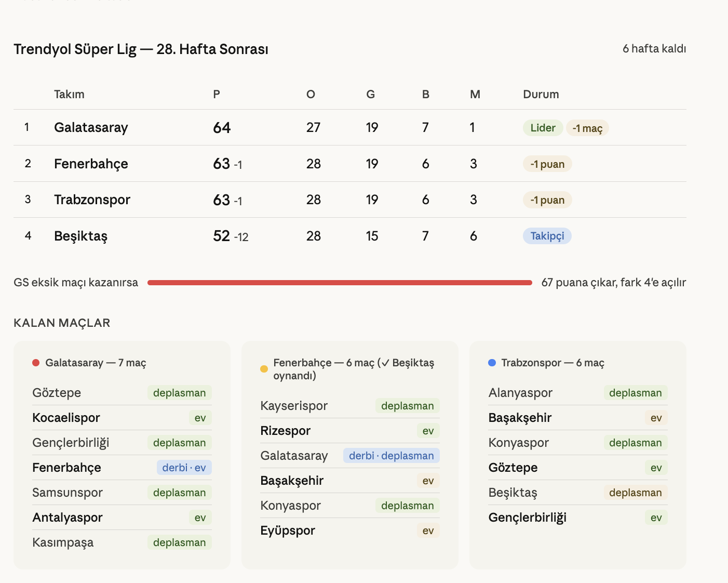
Task: Click the deplasman tag next to Kasımpaşa
Action: (179, 542)
